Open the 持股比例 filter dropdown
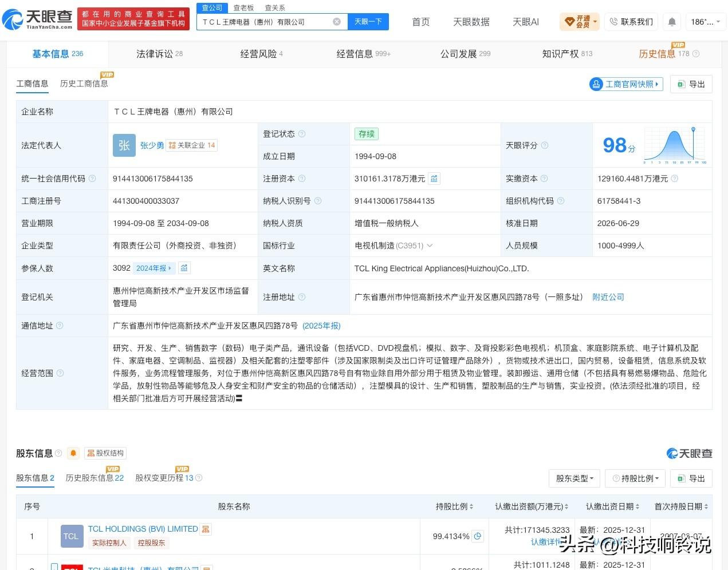The width and height of the screenshot is (728, 570). [x=636, y=478]
